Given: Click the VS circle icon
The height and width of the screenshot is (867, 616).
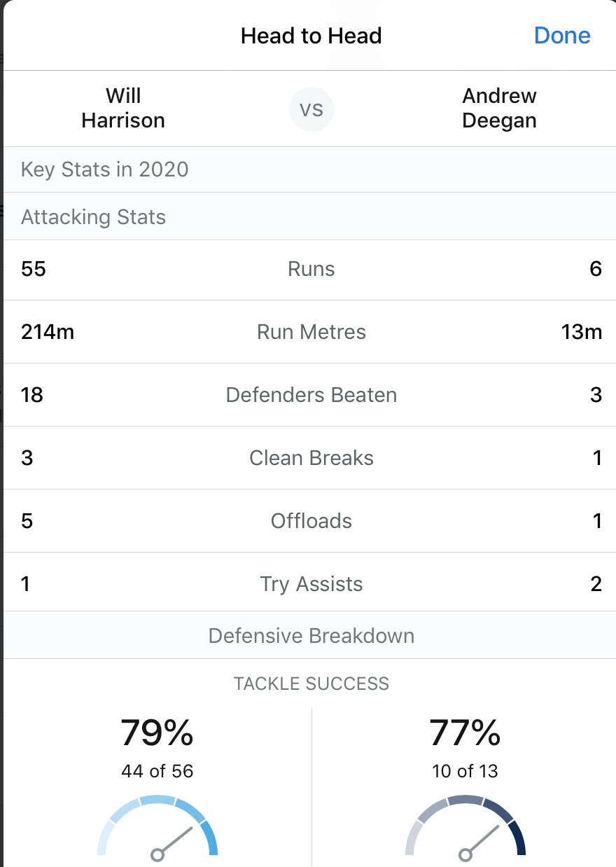Looking at the screenshot, I should tap(311, 109).
